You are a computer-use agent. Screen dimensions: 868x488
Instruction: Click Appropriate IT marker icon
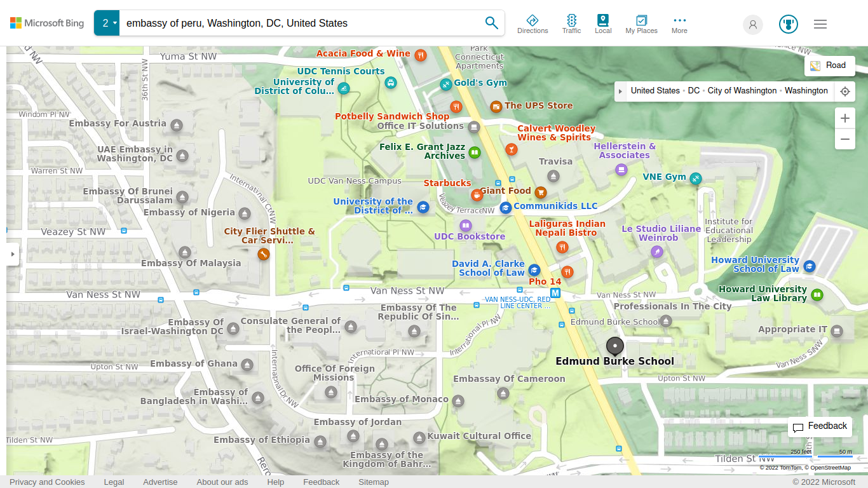837,331
